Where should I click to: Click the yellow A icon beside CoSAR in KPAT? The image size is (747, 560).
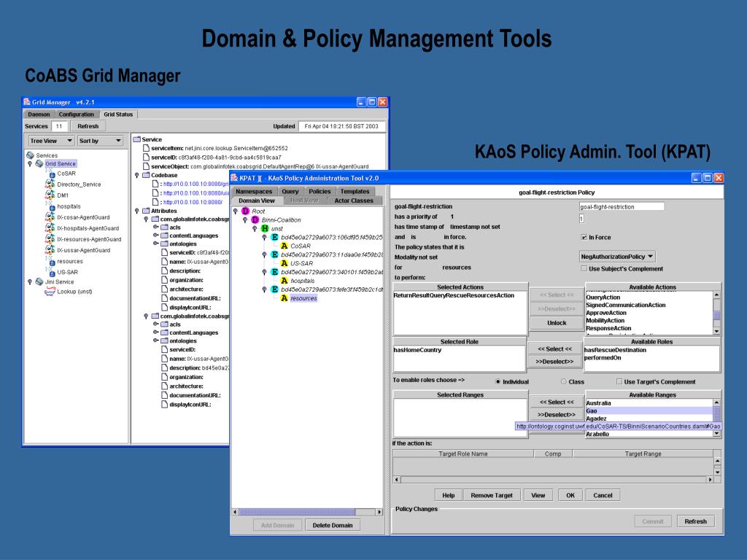coord(284,246)
